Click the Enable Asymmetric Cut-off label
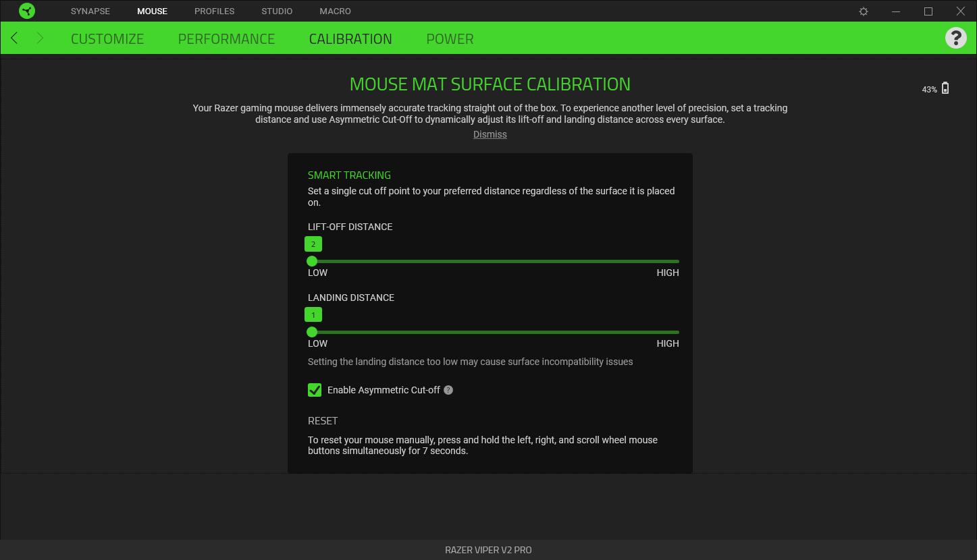This screenshot has width=977, height=560. click(384, 390)
